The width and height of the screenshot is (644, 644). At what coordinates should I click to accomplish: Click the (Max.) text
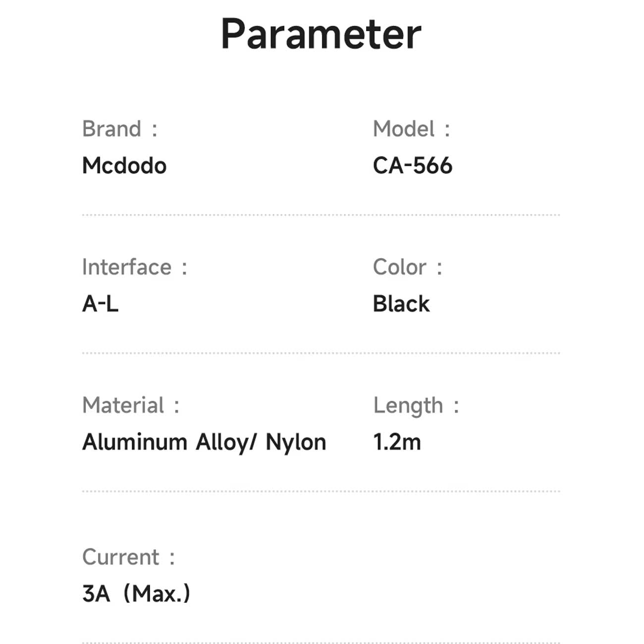coord(157,593)
